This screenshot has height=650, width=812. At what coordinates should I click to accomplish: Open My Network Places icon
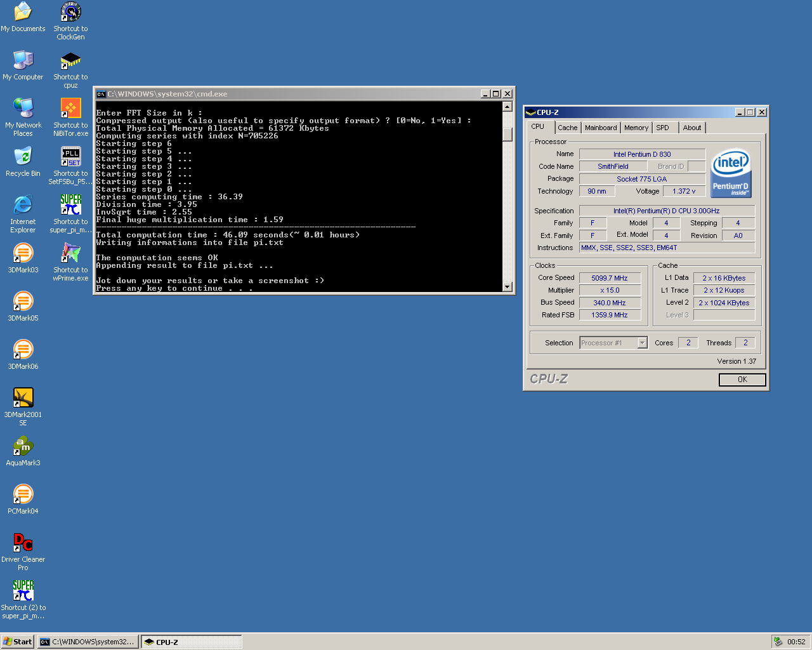[x=23, y=117]
